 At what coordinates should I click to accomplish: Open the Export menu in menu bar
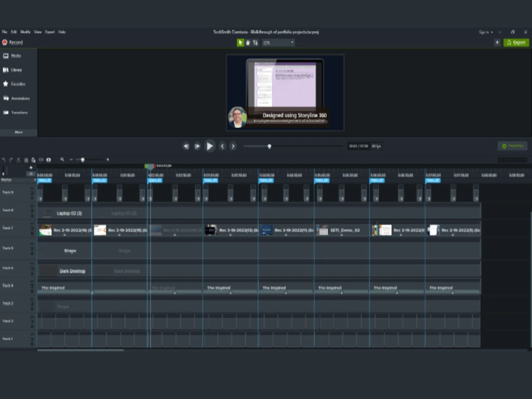click(x=50, y=32)
